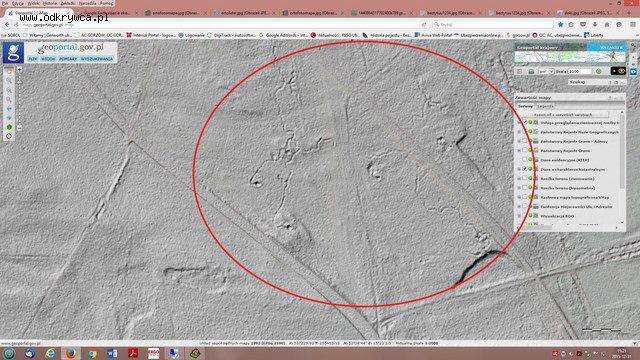Open the POMIARY menu in geoportal header
This screenshot has width=640, height=360.
(68, 59)
